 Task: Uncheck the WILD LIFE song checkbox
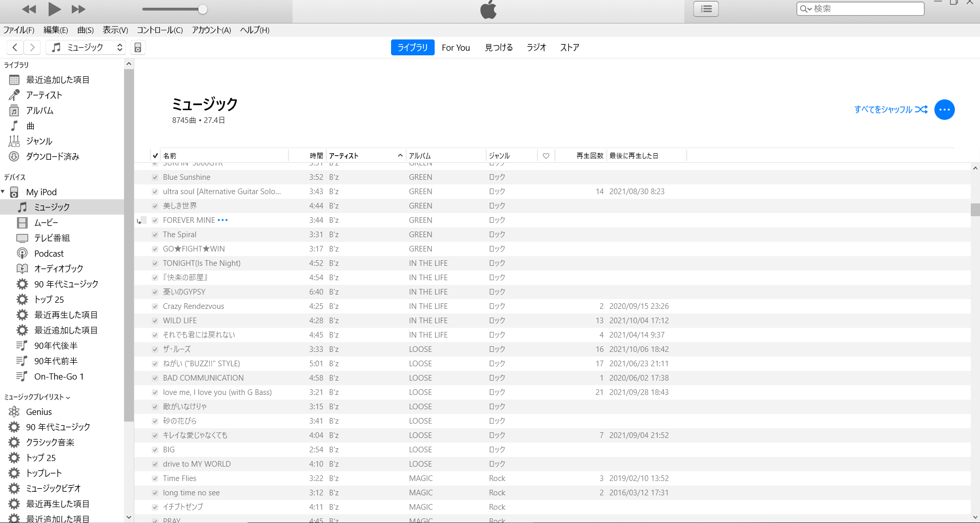tap(155, 321)
